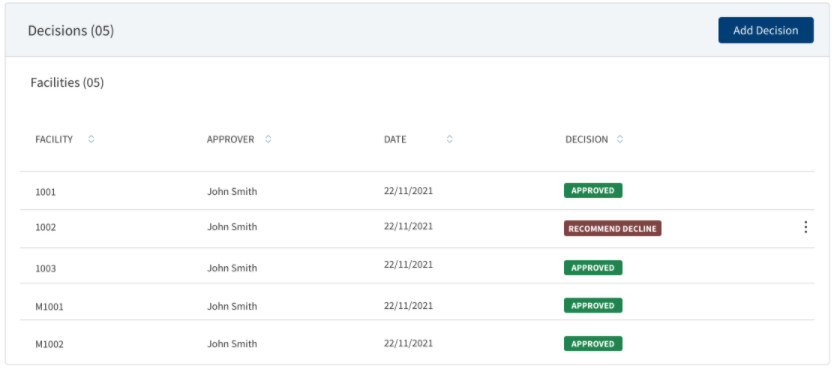This screenshot has height=371, width=835.
Task: Select the Recommend Decline badge
Action: click(612, 228)
